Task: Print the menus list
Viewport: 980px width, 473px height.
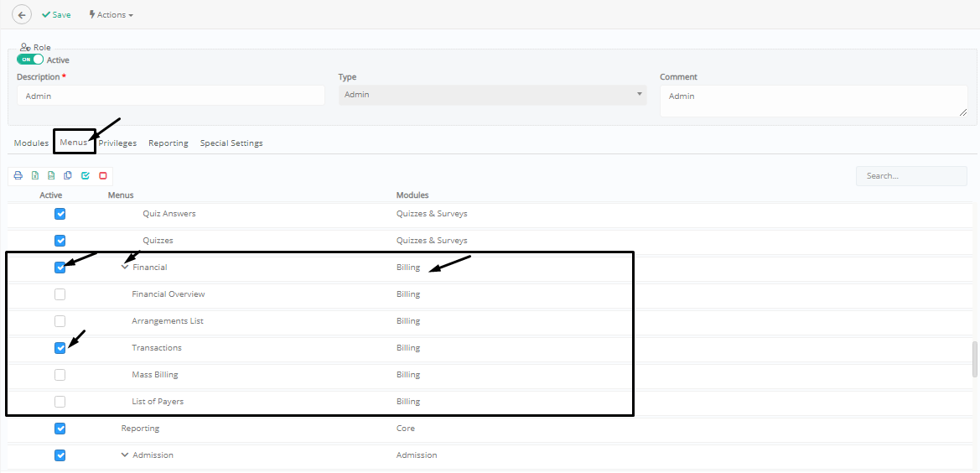Action: pos(18,175)
